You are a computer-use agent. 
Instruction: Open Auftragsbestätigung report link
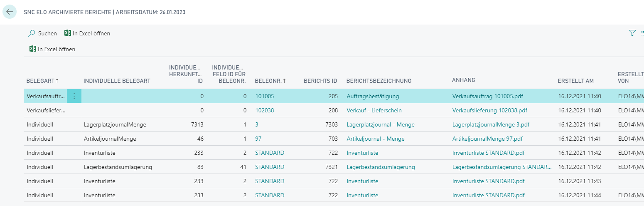pyautogui.click(x=373, y=96)
